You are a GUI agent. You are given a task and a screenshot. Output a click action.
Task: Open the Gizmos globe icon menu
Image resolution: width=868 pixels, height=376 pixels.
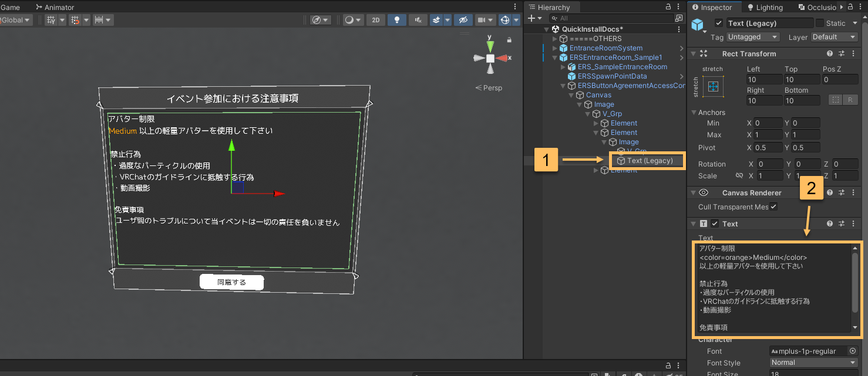[504, 20]
